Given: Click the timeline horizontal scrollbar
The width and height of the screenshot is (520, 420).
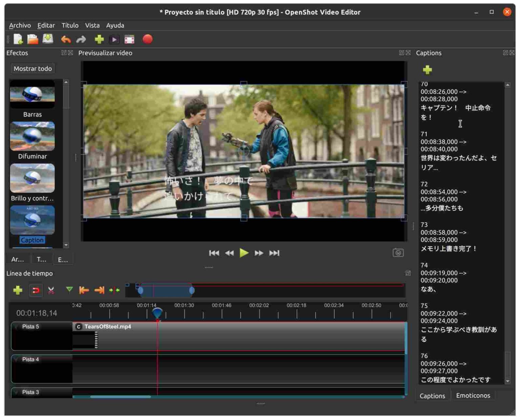Looking at the screenshot, I should pos(121,397).
